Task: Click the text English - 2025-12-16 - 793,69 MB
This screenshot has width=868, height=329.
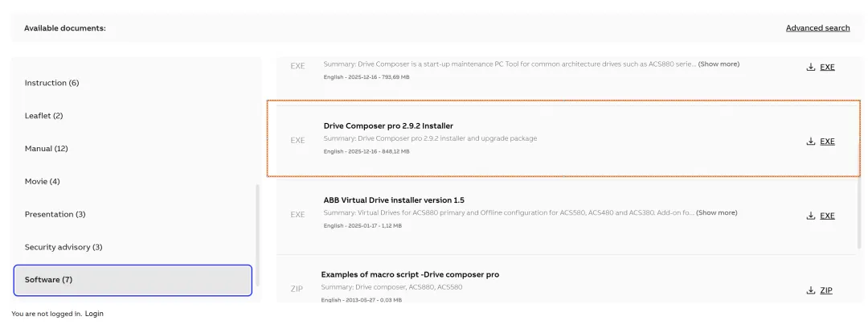Action: pos(366,77)
